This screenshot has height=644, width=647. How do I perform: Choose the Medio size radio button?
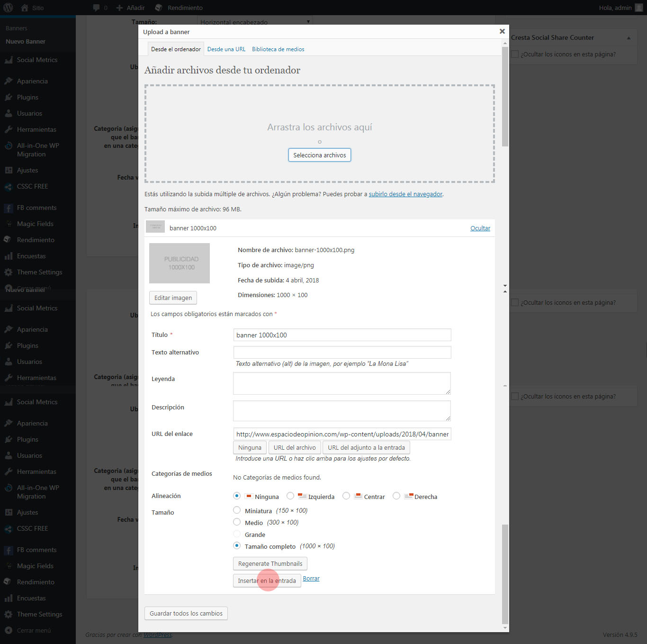pos(237,522)
